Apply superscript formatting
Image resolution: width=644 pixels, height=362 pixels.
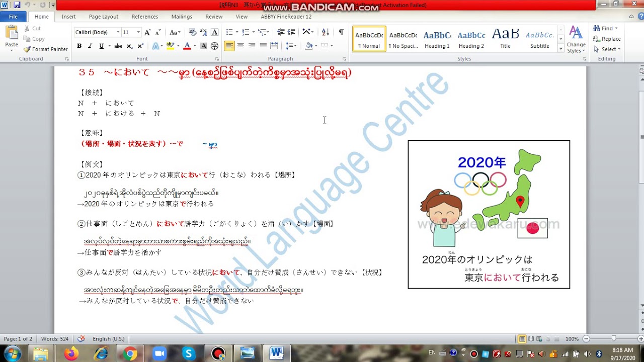point(140,46)
